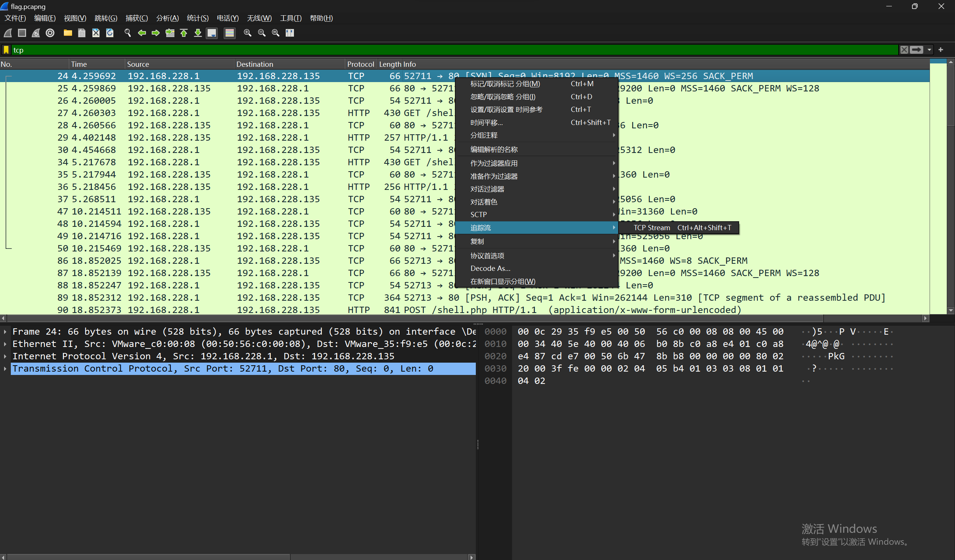Click the filter bookmark icon

(x=6, y=50)
